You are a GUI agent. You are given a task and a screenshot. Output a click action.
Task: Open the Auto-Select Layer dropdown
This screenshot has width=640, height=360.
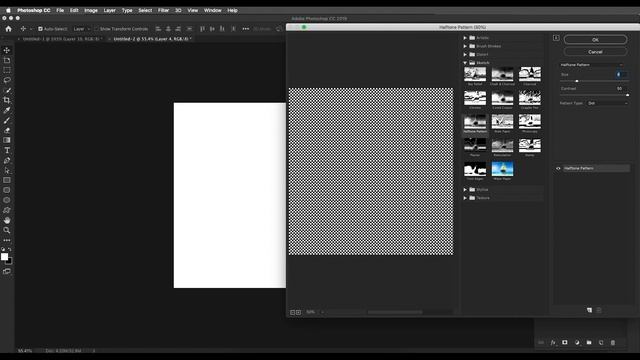tap(81, 29)
